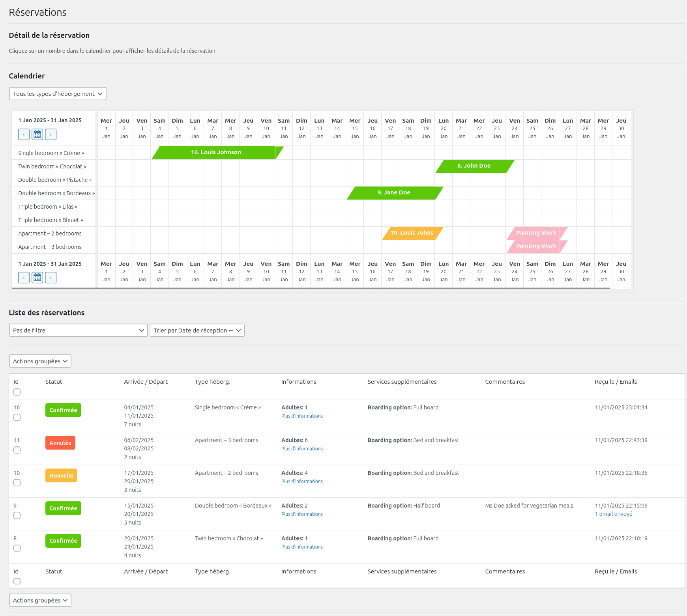Open John Doe booking 8 bar
The height and width of the screenshot is (616, 687).
coord(474,166)
